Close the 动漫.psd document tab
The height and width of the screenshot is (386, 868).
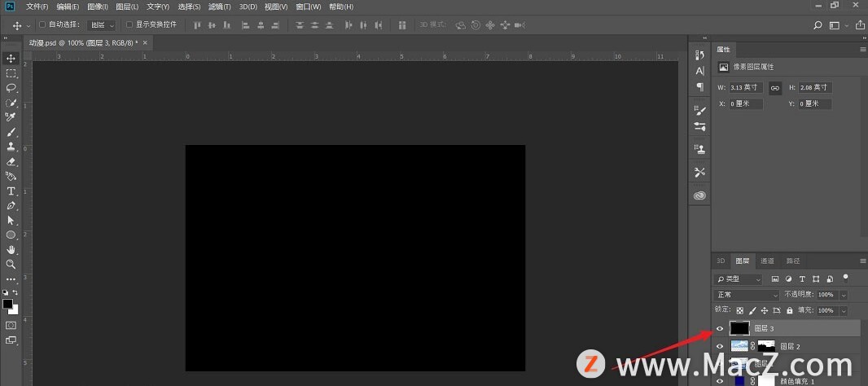(x=143, y=43)
